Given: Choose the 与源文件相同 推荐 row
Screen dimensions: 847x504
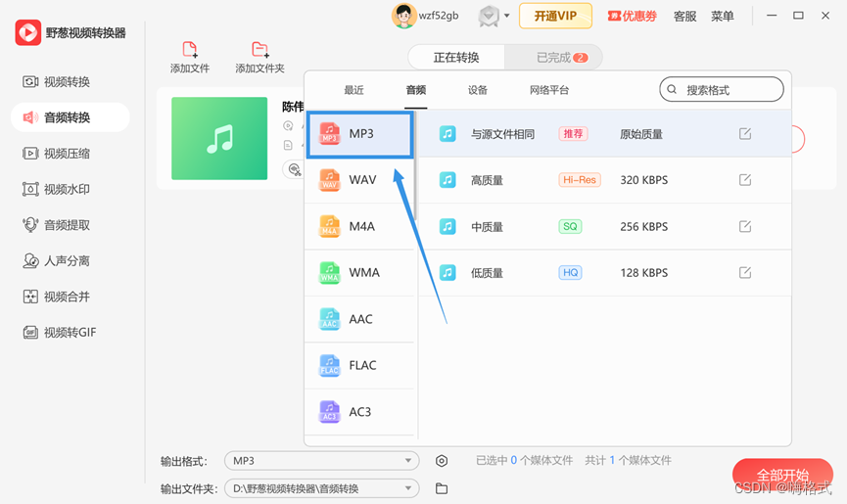Looking at the screenshot, I should 605,133.
